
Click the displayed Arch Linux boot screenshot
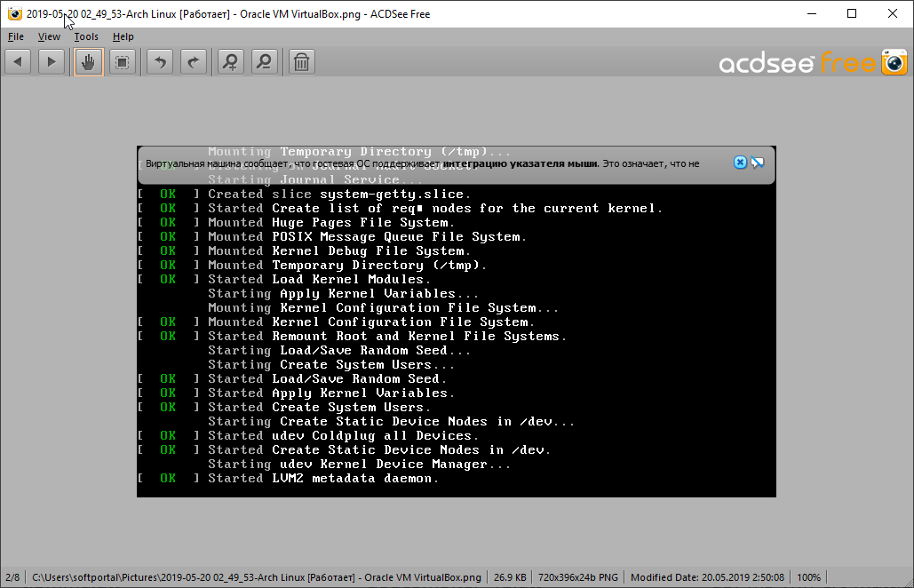457,322
